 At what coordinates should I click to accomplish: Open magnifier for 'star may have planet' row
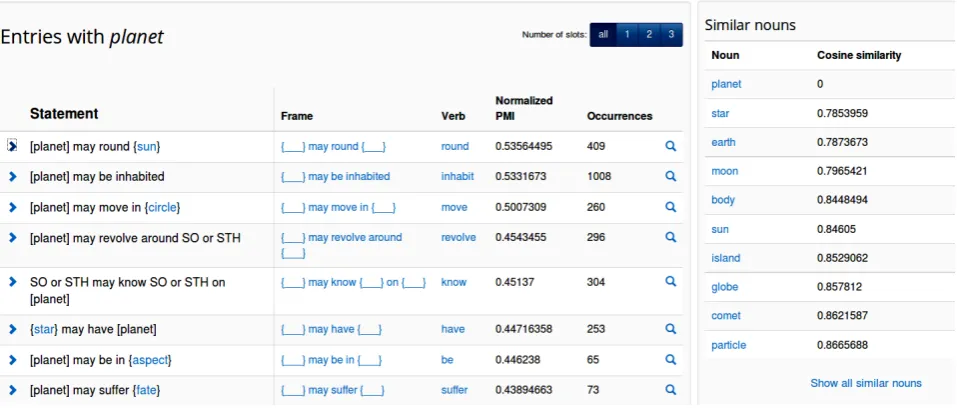click(x=670, y=329)
